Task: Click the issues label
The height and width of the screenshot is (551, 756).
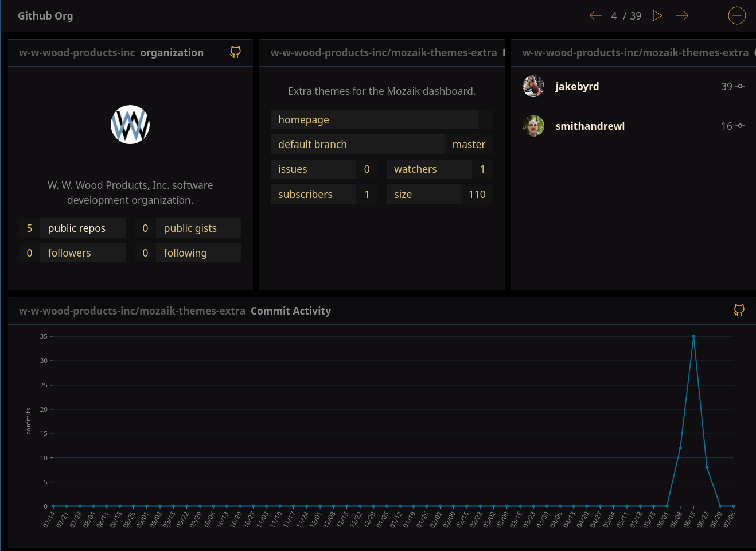Action: 293,169
